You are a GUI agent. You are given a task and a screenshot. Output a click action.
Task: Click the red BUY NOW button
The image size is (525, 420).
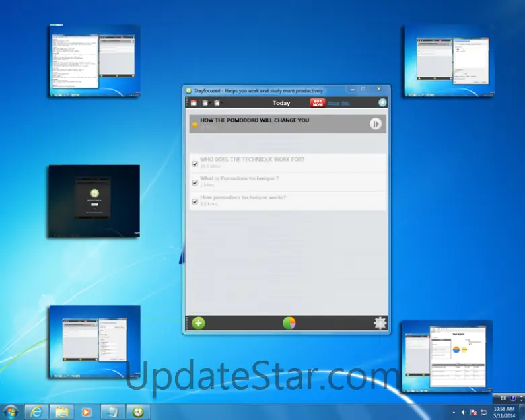[318, 103]
